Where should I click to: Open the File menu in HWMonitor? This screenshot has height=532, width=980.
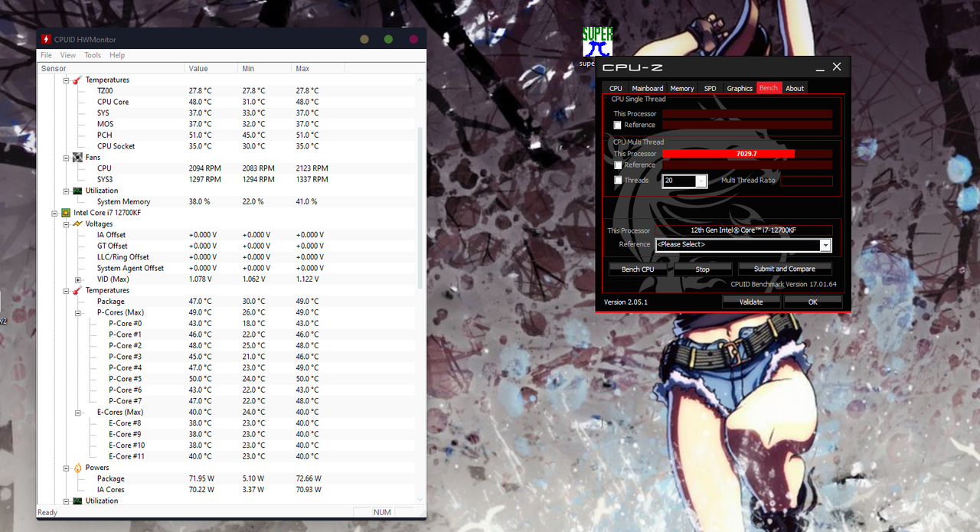[x=46, y=55]
